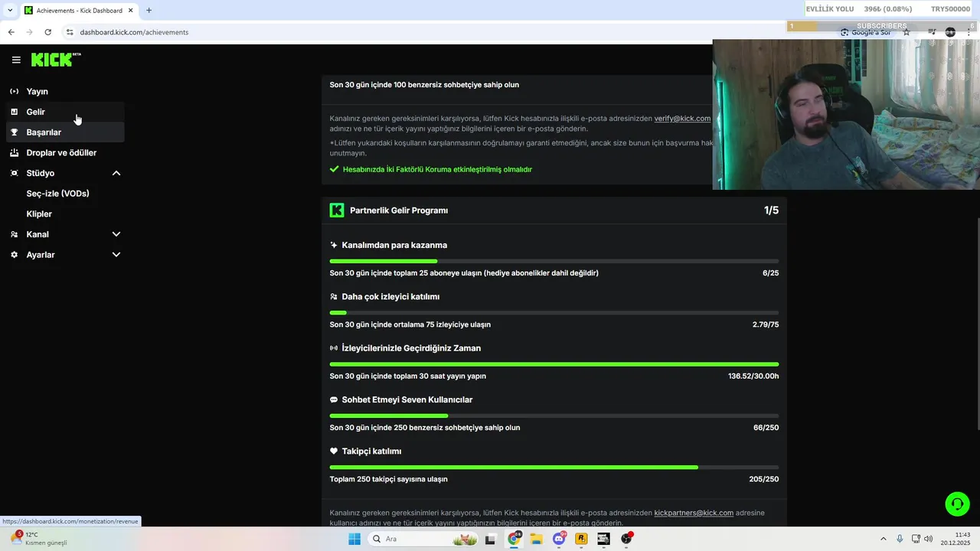Click the microphone tray icon
This screenshot has width=980, height=551.
900,539
